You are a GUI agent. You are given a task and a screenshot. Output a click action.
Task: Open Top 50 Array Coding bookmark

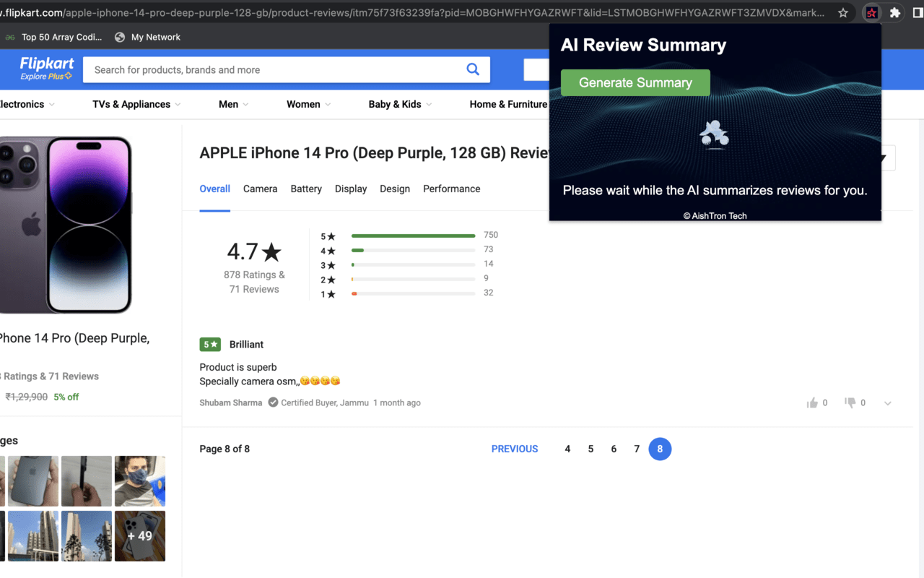pos(54,37)
